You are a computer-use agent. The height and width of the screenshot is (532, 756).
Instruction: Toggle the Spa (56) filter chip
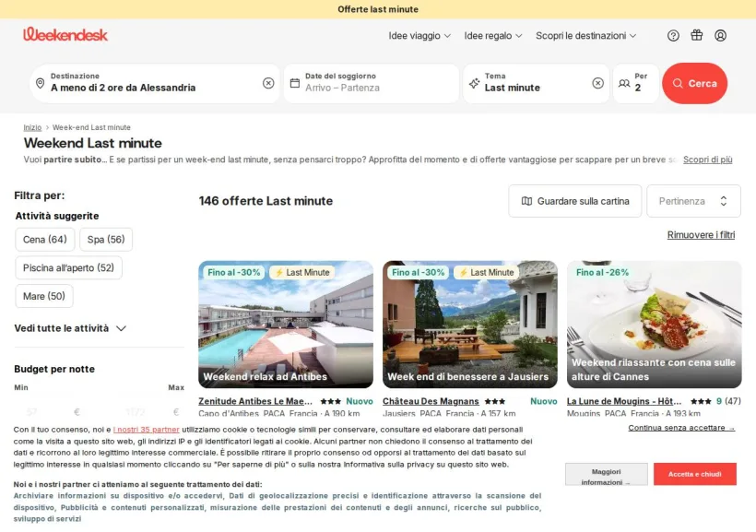coord(106,239)
